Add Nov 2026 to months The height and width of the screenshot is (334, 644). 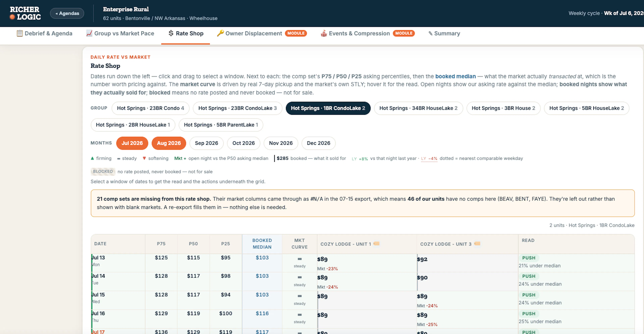[x=281, y=143]
